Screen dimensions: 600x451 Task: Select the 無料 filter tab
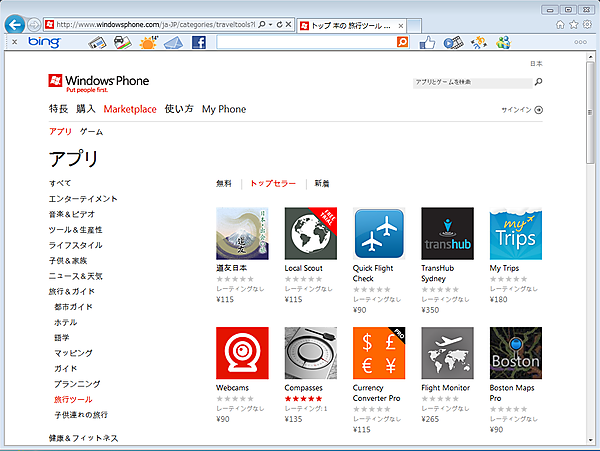point(223,184)
